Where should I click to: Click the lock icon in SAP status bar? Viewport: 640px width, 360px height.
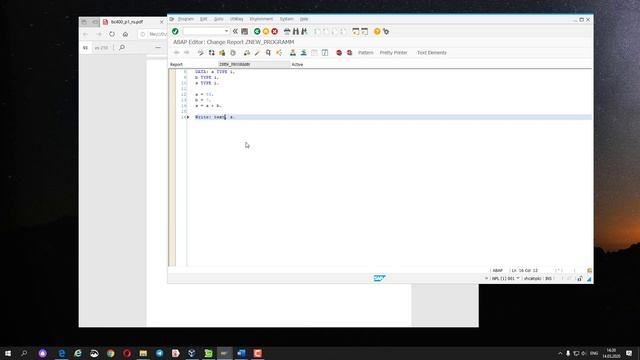[x=580, y=279]
